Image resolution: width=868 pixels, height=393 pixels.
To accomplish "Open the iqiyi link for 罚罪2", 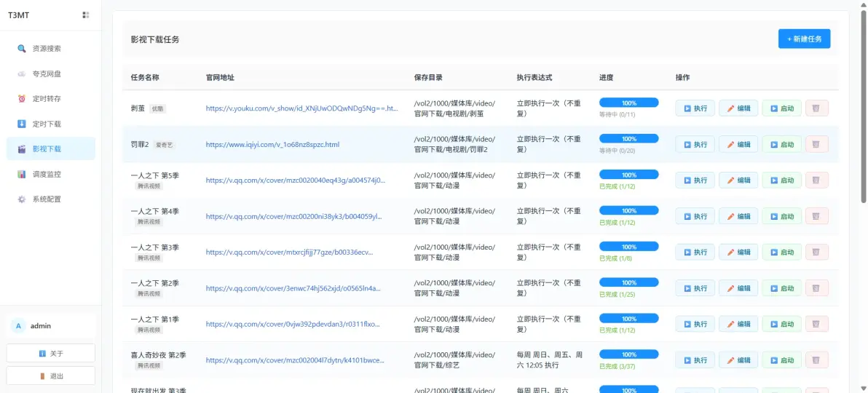I will [x=272, y=145].
